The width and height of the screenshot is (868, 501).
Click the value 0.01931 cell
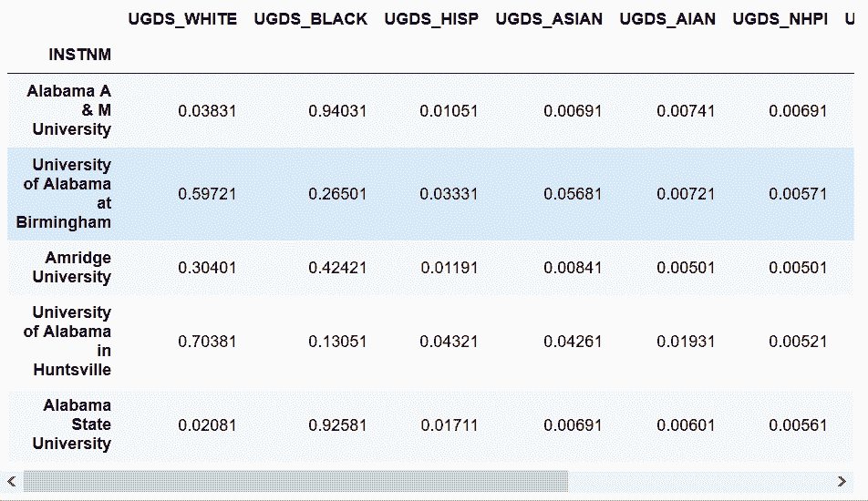point(686,342)
